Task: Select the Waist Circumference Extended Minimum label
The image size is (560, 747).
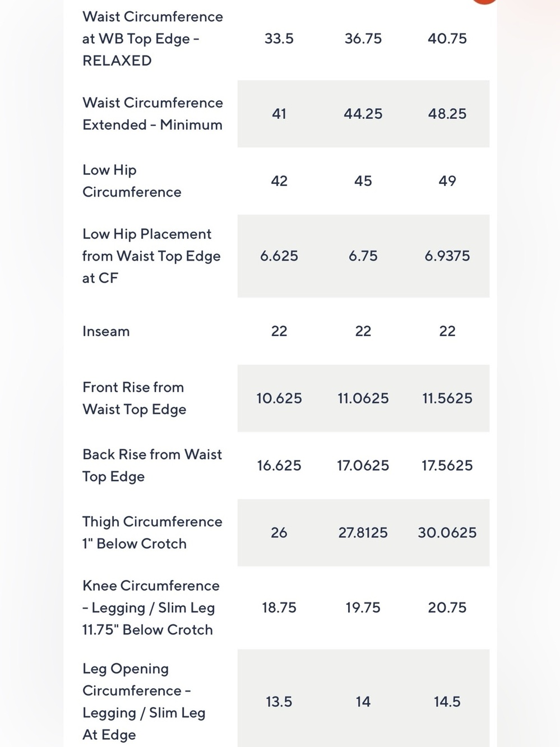Action: click(x=152, y=114)
